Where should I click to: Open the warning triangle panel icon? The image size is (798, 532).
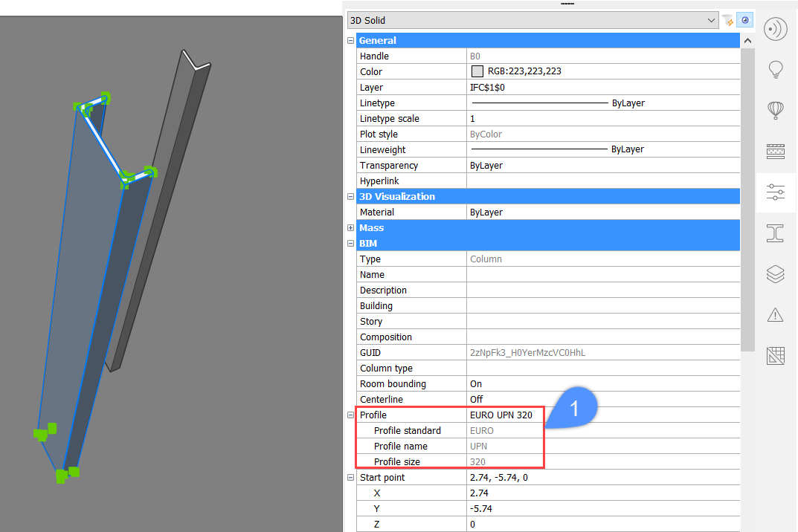point(776,315)
